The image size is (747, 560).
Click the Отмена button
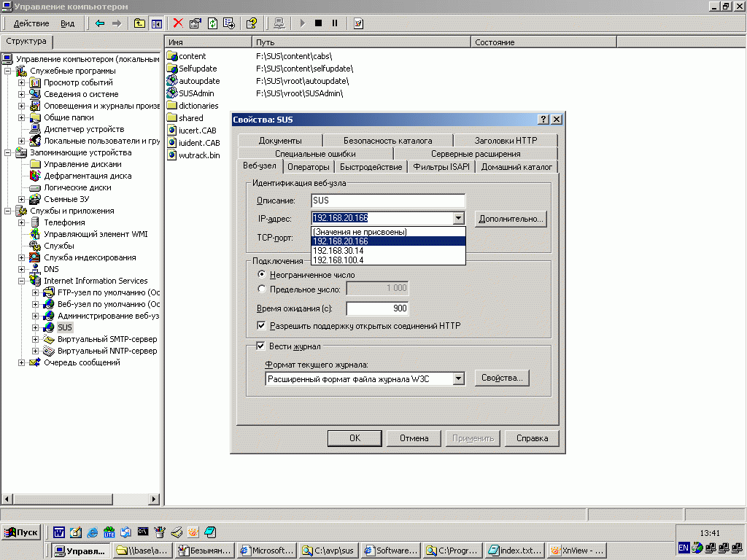pos(414,438)
